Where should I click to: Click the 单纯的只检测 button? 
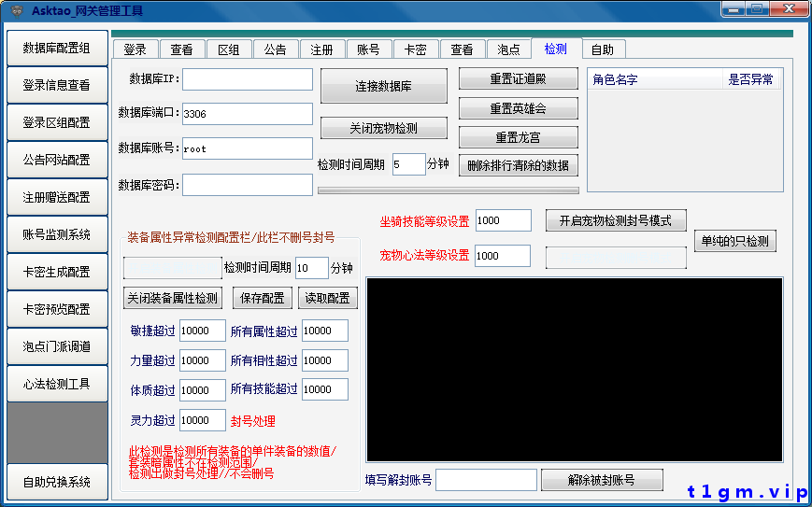pos(735,241)
